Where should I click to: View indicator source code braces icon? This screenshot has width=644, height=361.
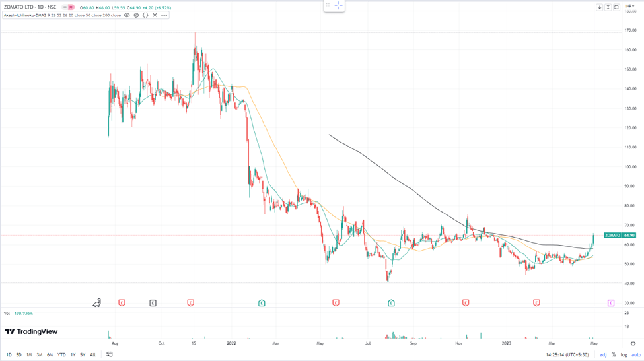pyautogui.click(x=145, y=15)
